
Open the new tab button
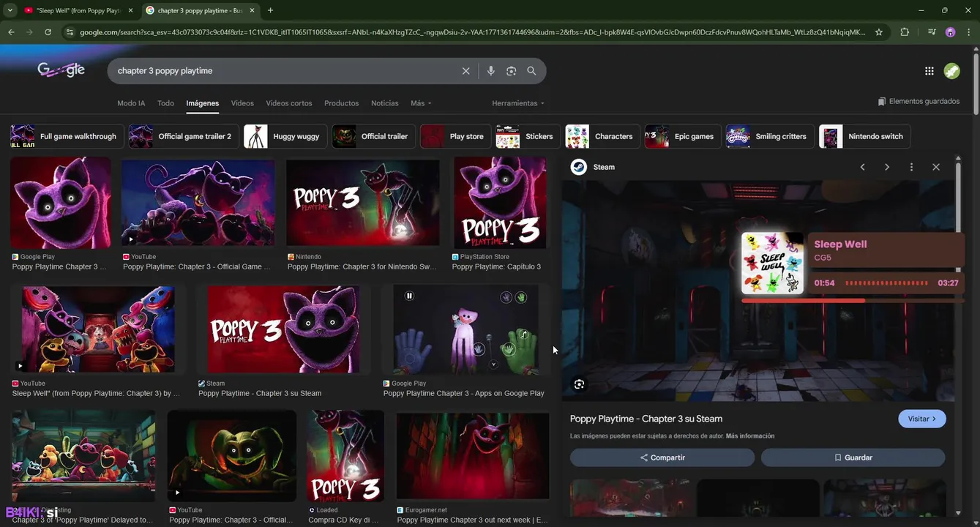click(270, 10)
